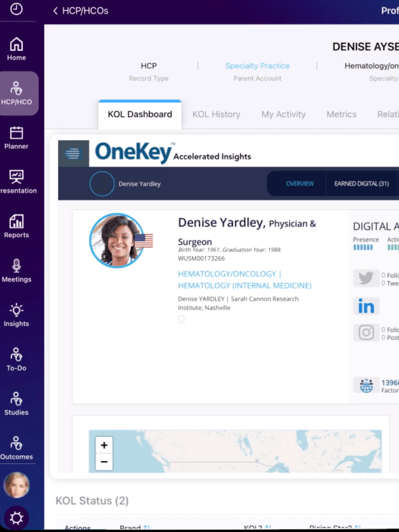Open the settings gear at bottom left
399x532 pixels.
pos(16,519)
